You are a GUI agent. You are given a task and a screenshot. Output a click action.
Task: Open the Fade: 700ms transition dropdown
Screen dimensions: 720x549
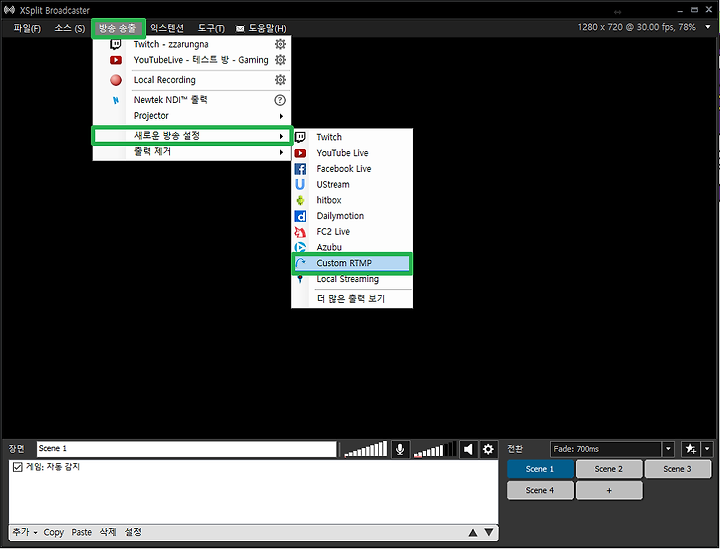[x=668, y=449]
